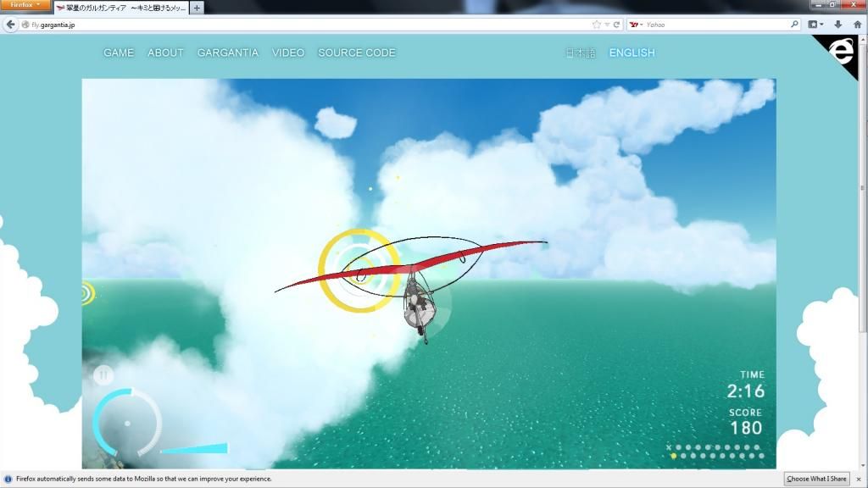Open the GAME navigation menu item
868x488 pixels.
(x=119, y=53)
